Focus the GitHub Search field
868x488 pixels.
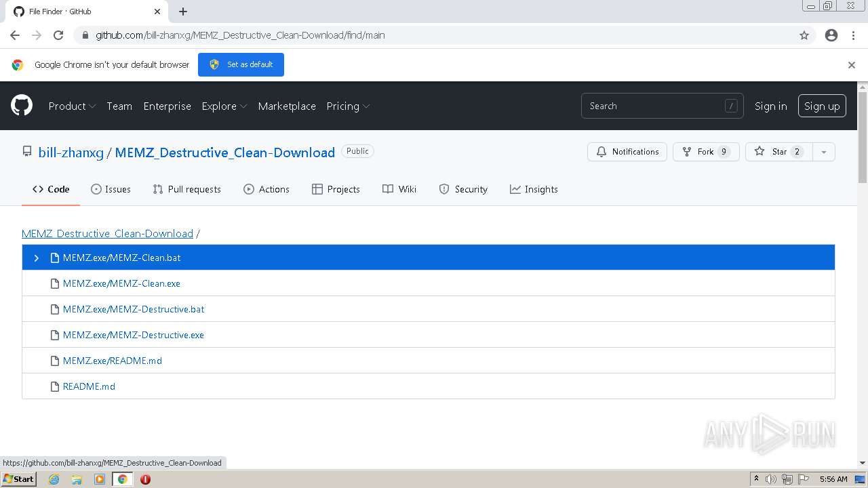tap(663, 106)
